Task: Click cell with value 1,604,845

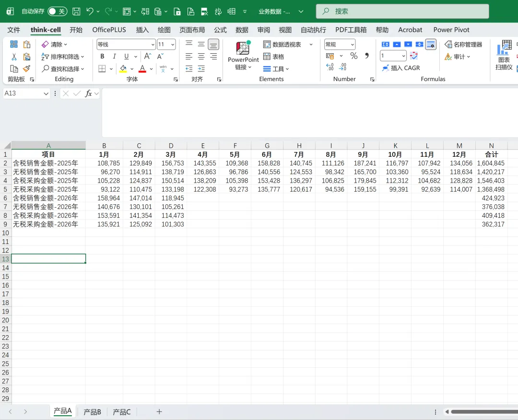Action: tap(491, 163)
